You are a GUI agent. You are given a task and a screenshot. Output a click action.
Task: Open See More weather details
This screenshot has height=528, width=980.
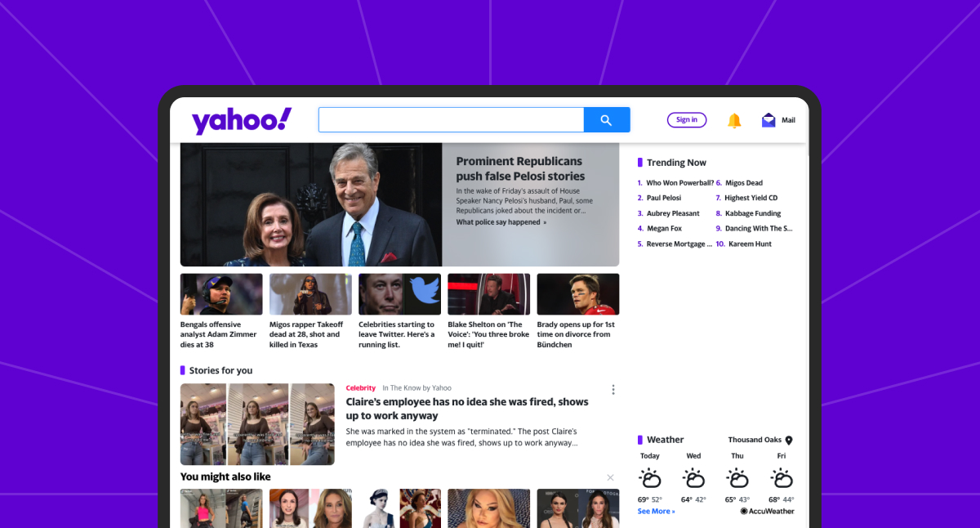656,510
